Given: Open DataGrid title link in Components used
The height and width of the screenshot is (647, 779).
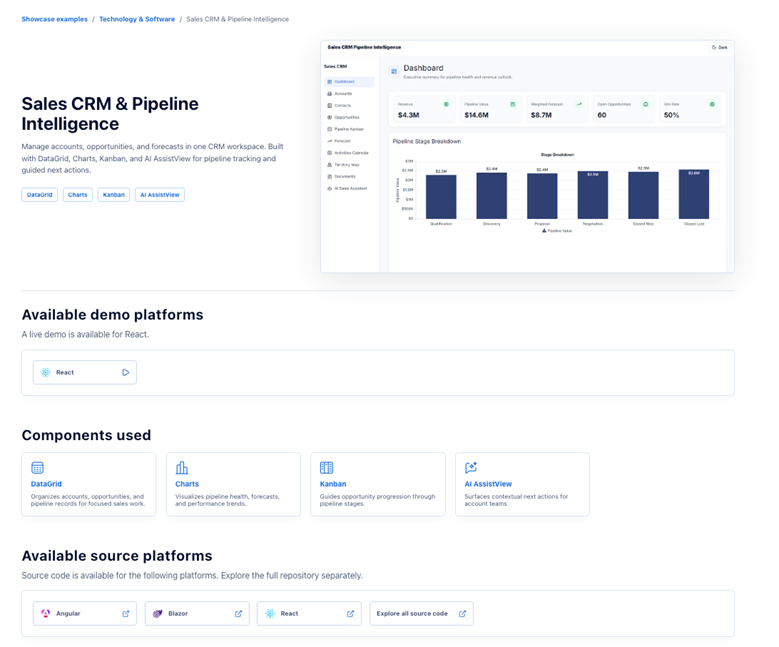Looking at the screenshot, I should click(x=46, y=484).
